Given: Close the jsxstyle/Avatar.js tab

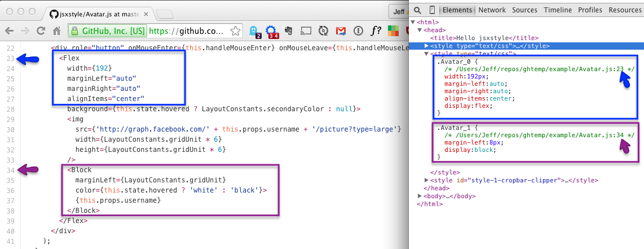Looking at the screenshot, I should point(147,14).
